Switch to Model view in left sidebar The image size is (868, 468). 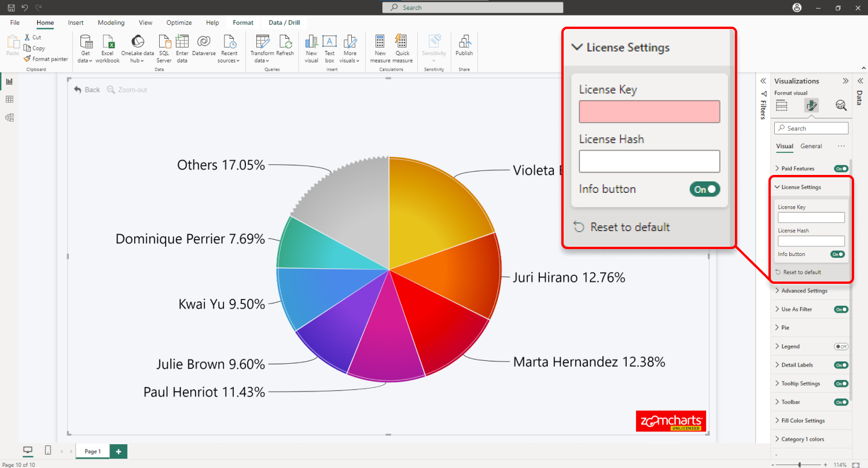point(9,118)
